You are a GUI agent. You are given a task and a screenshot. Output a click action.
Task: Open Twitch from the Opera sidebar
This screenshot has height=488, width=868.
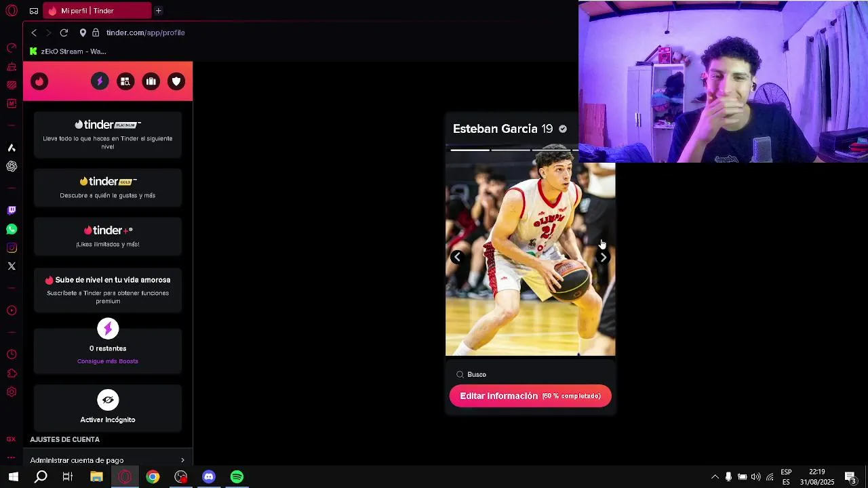12,211
